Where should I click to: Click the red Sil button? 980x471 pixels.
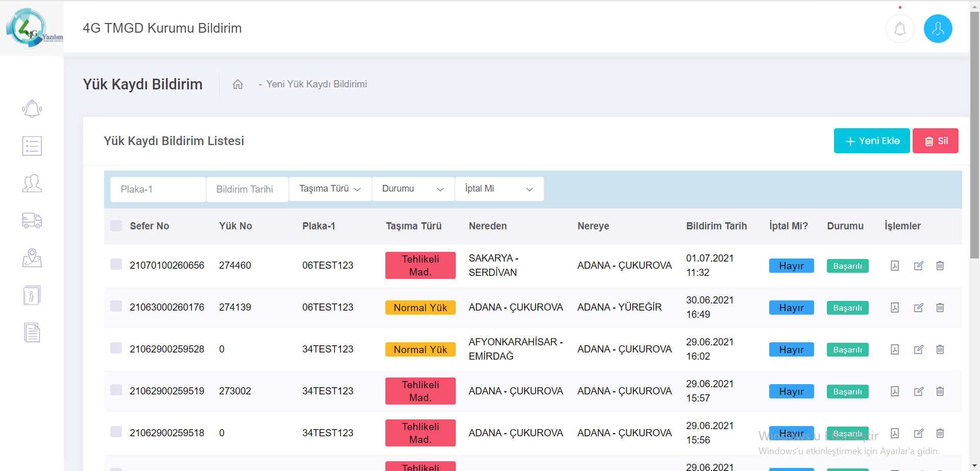936,141
